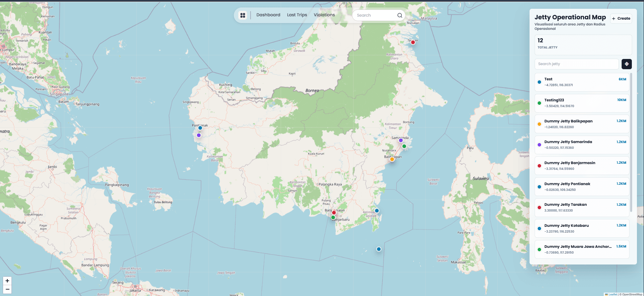Select the purple marker below Pontianak

(199, 135)
